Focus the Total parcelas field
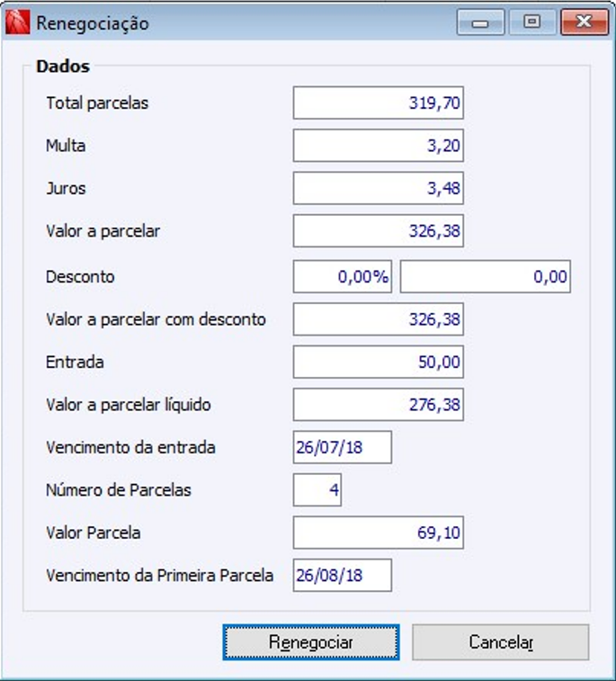Viewport: 616px width, 681px height. pos(378,103)
